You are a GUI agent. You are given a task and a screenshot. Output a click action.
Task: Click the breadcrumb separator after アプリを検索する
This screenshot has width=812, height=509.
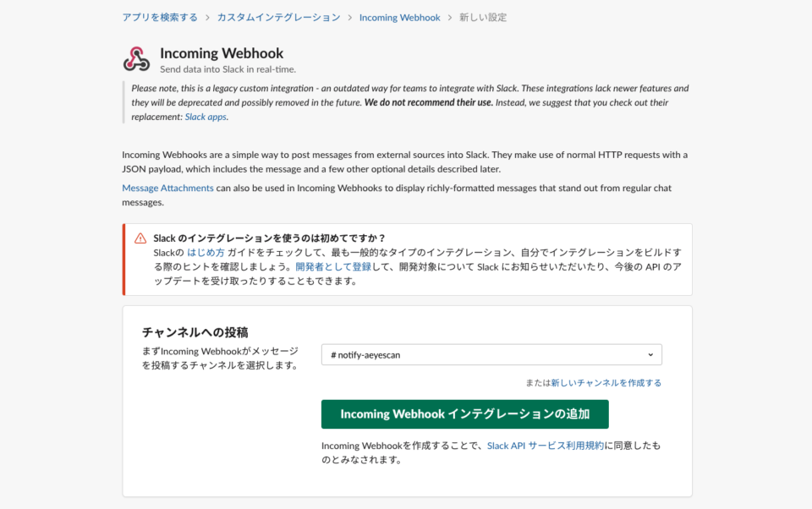tap(207, 18)
